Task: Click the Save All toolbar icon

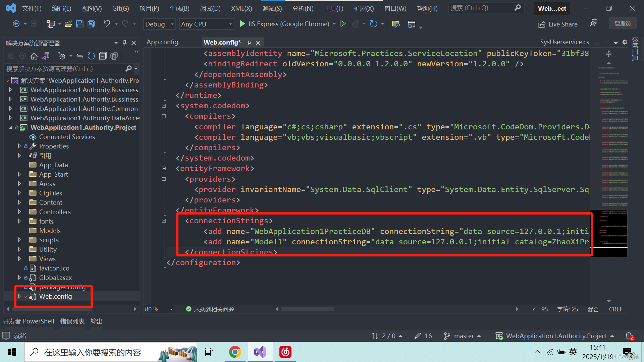Action: 91,24
